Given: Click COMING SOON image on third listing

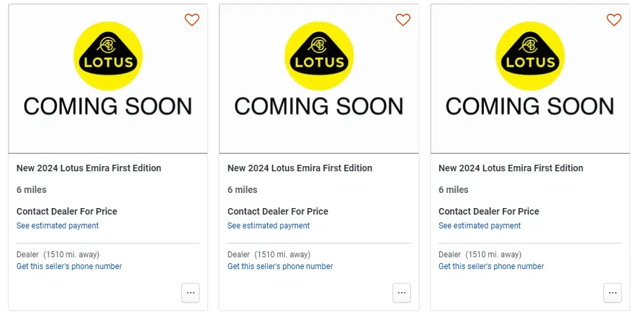Looking at the screenshot, I should tap(530, 79).
